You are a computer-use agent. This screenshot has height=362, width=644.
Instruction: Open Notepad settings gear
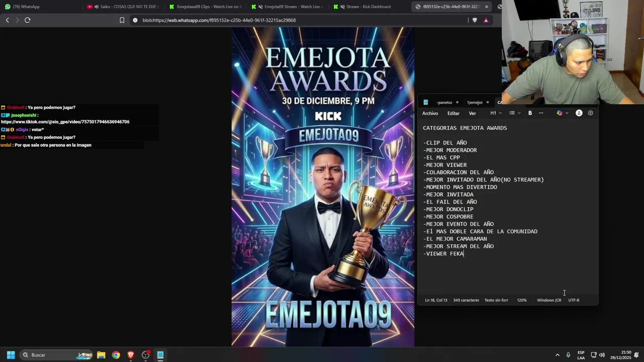[591, 113]
